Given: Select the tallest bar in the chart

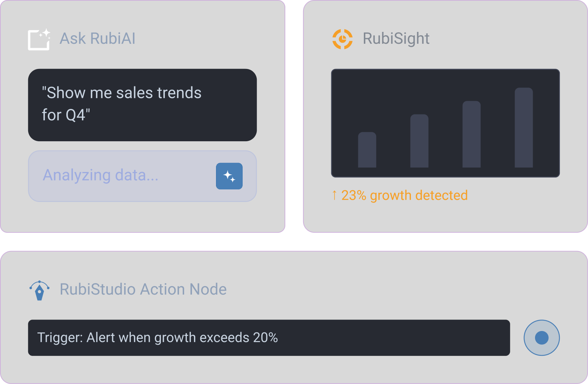Looking at the screenshot, I should click(x=524, y=128).
